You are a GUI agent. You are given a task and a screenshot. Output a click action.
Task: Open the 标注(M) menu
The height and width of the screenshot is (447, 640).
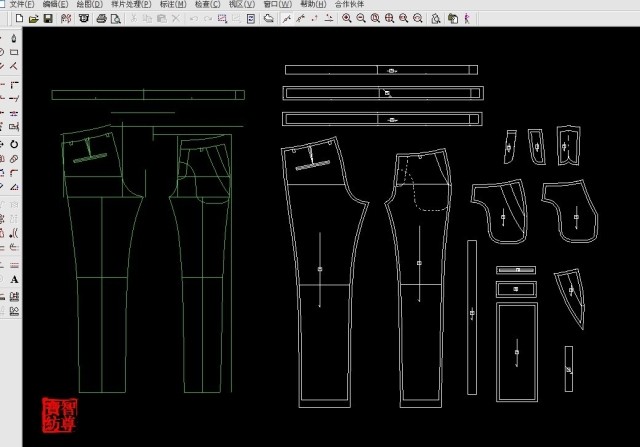click(x=174, y=5)
